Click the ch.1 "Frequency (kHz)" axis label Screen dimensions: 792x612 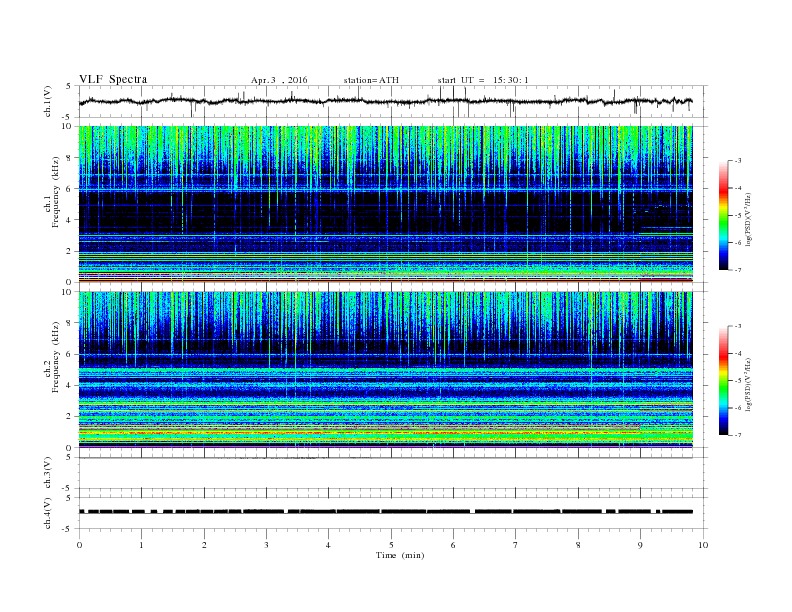coord(56,192)
